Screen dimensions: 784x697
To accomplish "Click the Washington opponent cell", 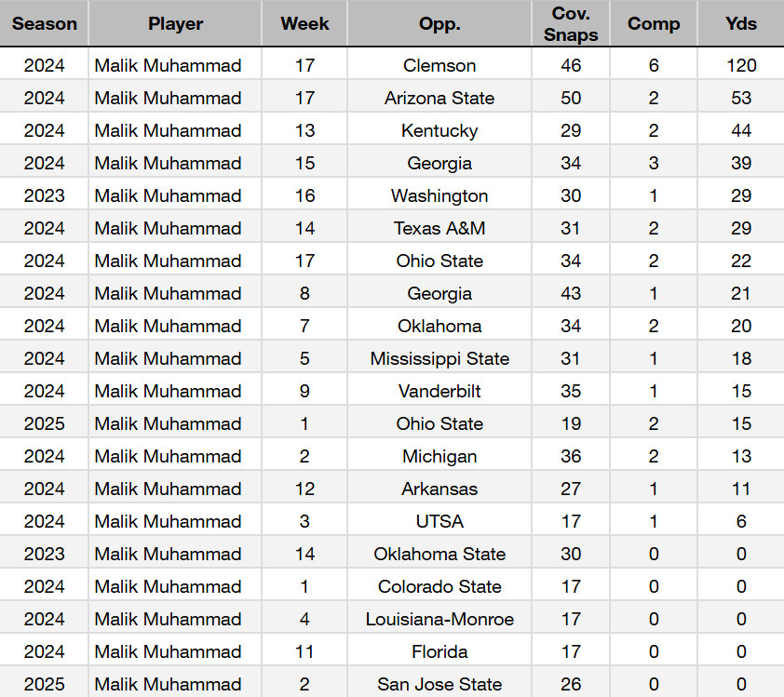I will [439, 195].
